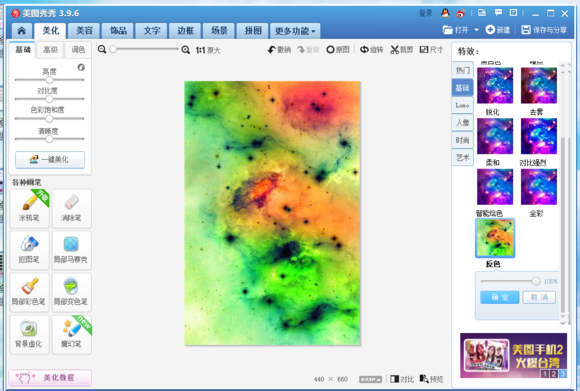Select the 消除笔 eraser tool
Image resolution: width=580 pixels, height=391 pixels.
pos(71,209)
